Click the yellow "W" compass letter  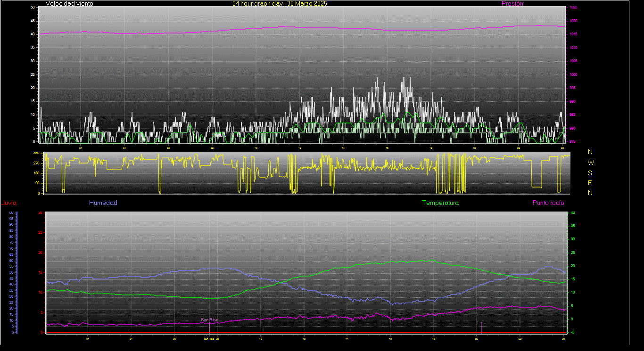pyautogui.click(x=590, y=162)
